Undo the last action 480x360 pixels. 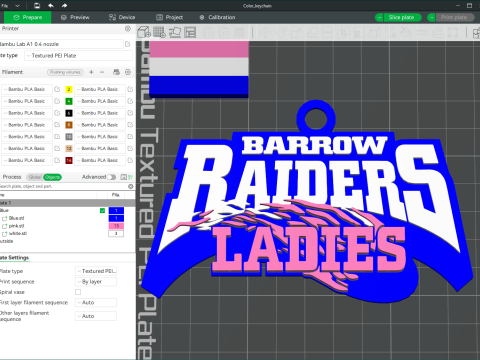[51, 6]
